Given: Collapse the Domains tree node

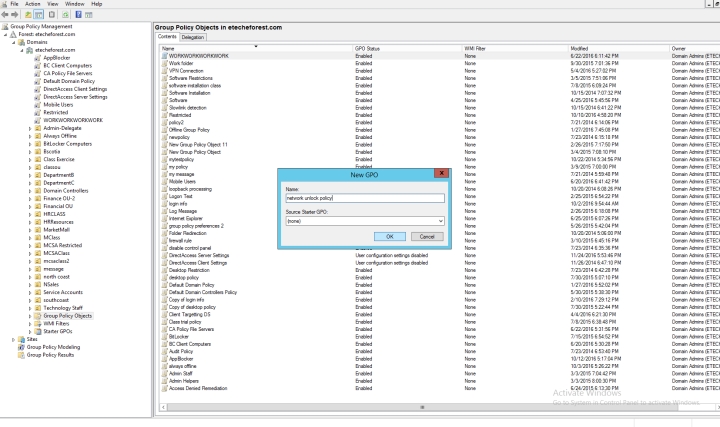Looking at the screenshot, I should pos(15,41).
